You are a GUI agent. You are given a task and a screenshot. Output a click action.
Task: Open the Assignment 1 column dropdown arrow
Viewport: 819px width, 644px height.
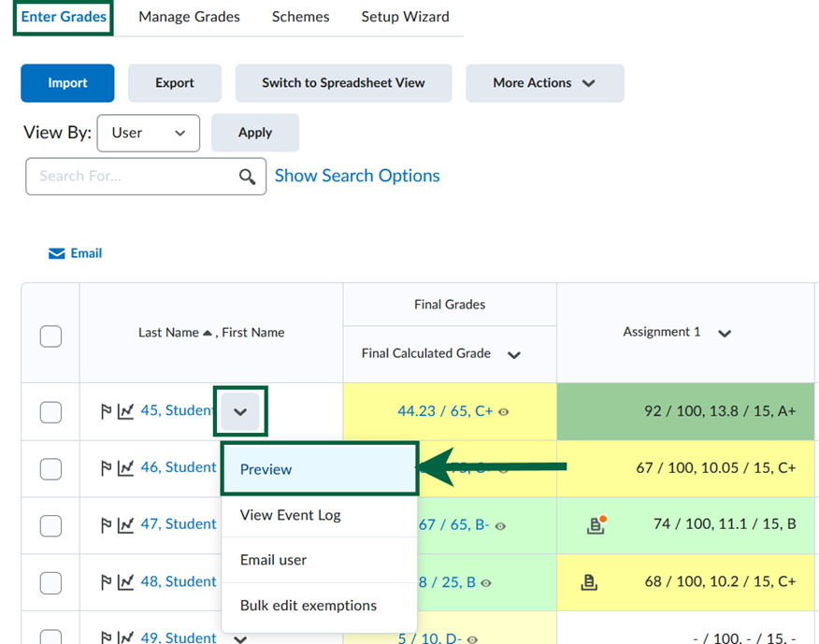(725, 332)
